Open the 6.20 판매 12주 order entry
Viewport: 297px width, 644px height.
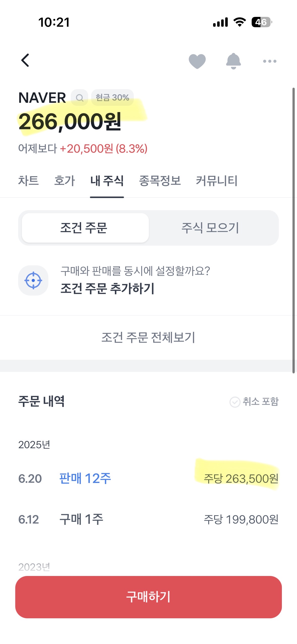click(x=148, y=478)
